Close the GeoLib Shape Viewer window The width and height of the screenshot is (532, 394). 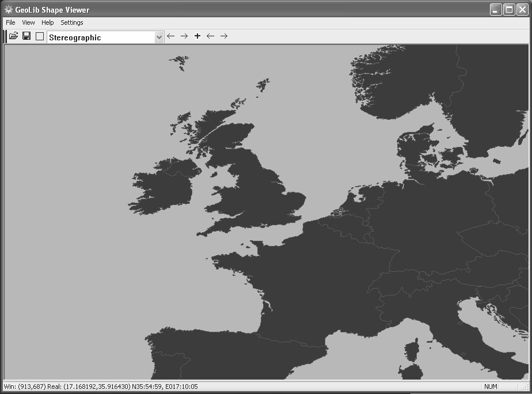pyautogui.click(x=522, y=9)
